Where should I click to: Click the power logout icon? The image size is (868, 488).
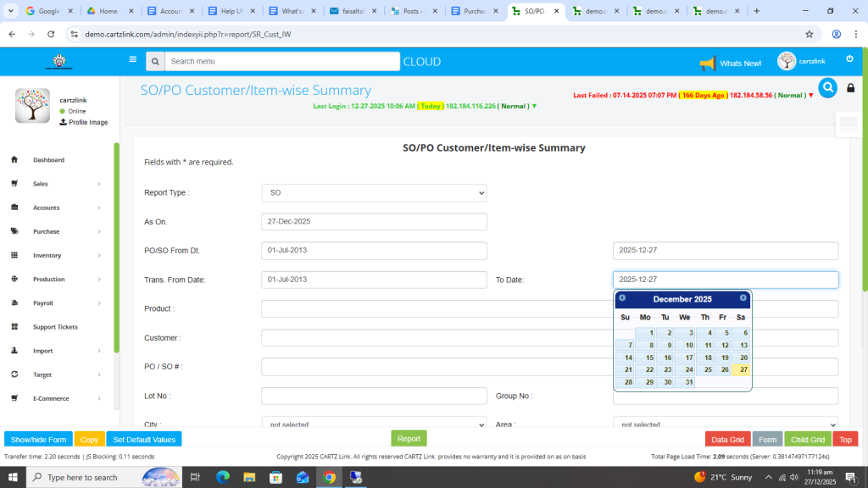coord(849,59)
